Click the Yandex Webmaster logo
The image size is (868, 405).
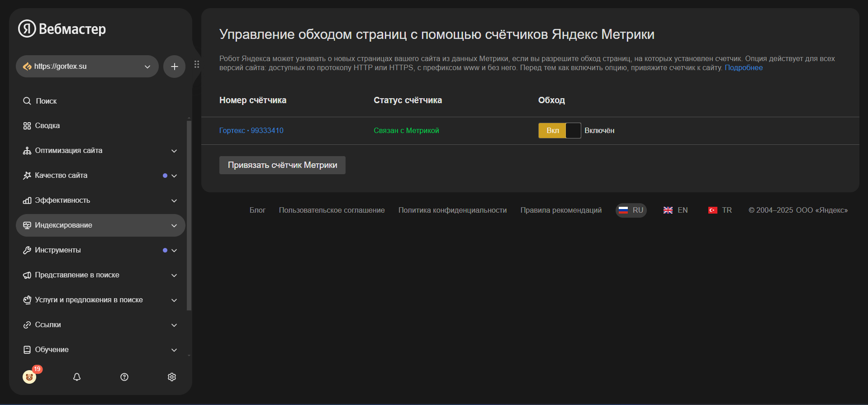pyautogui.click(x=62, y=29)
